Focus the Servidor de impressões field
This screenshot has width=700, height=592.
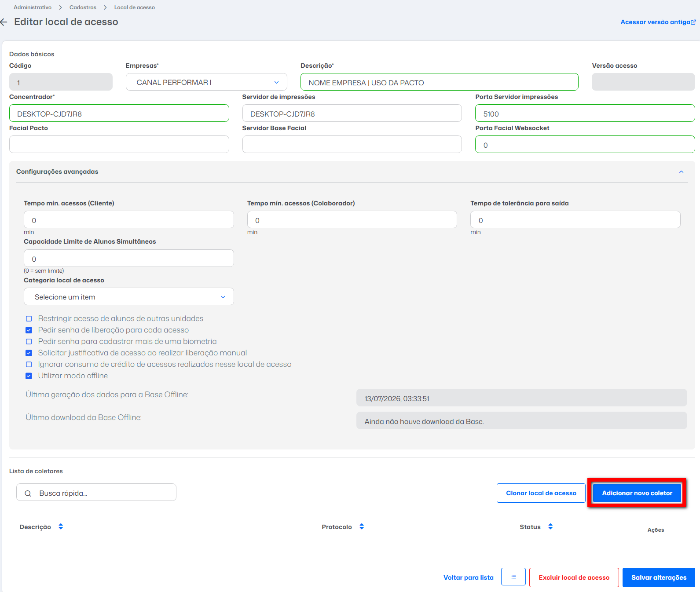352,113
